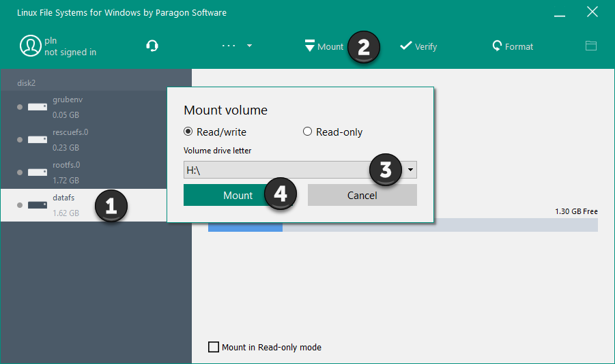Choose the Read-only radio option
This screenshot has height=364, width=615.
307,132
